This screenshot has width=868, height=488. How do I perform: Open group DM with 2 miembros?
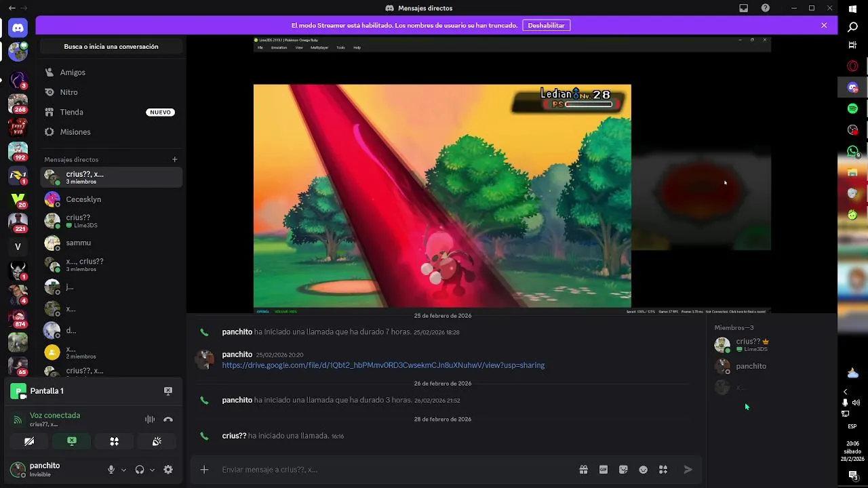click(111, 352)
